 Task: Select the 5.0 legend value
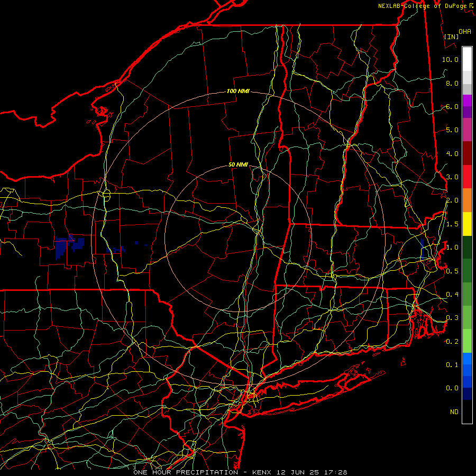[x=452, y=130]
